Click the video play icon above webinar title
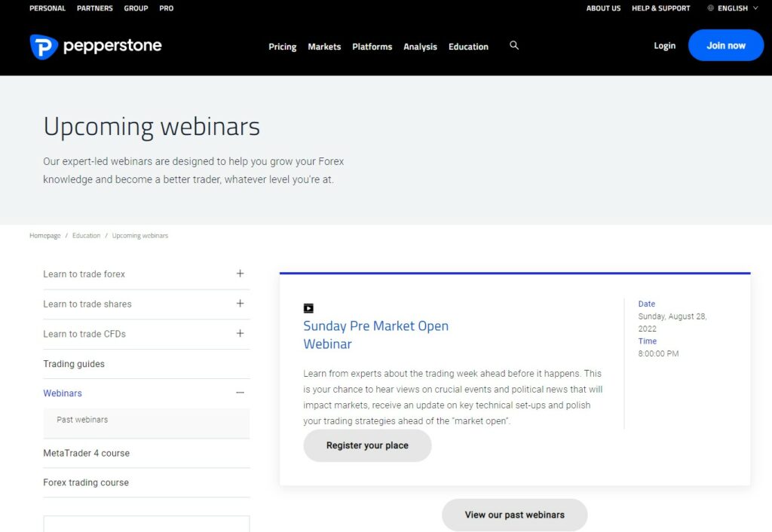Viewport: 772px width, 532px height. 308,308
